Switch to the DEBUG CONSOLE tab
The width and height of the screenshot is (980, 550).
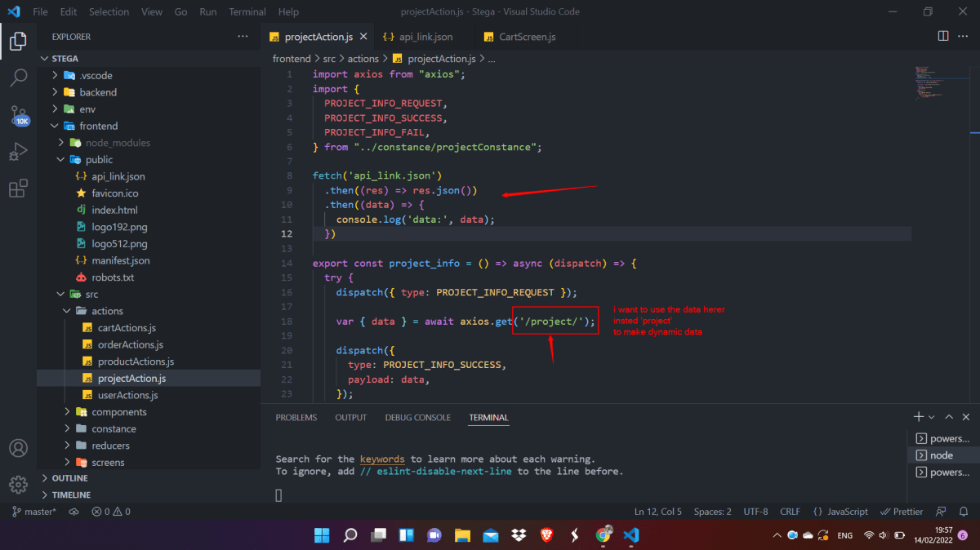(x=417, y=417)
